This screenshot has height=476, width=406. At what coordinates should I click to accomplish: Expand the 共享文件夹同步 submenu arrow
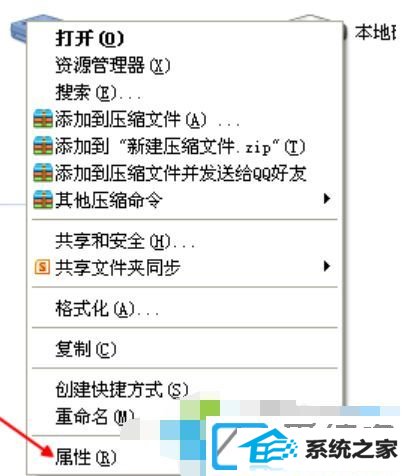click(327, 266)
